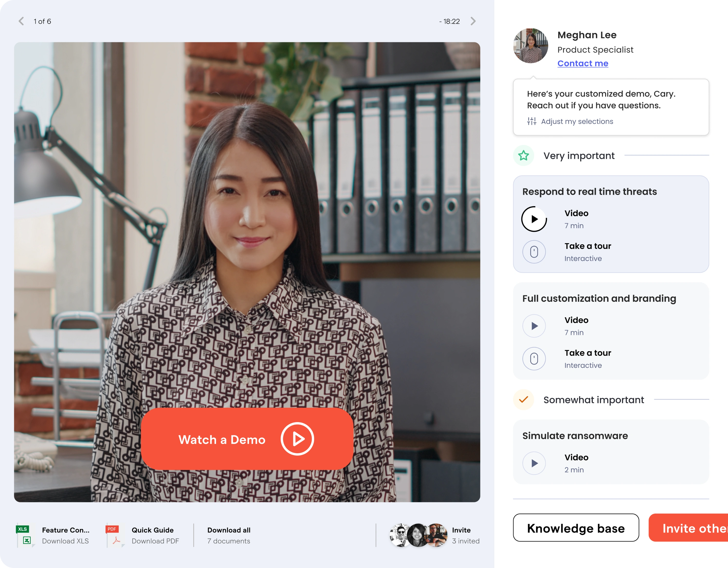Start customization and branding interactive tour
728x568 pixels.
pyautogui.click(x=534, y=359)
